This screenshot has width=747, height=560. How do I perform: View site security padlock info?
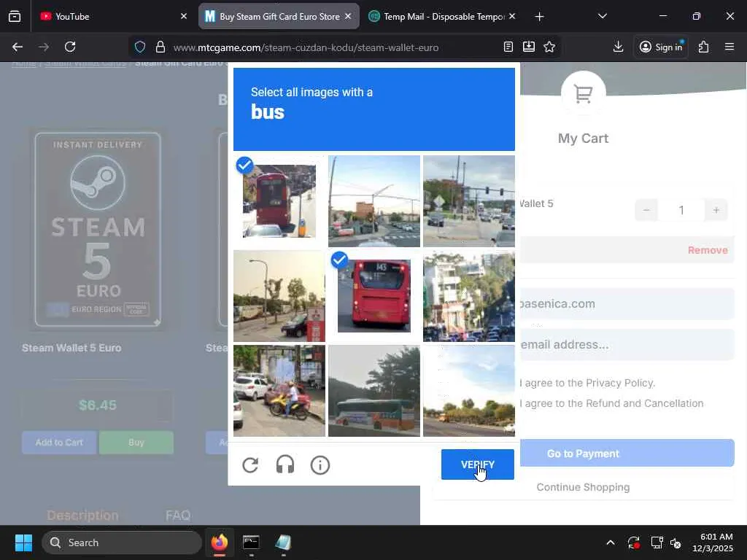coord(160,47)
